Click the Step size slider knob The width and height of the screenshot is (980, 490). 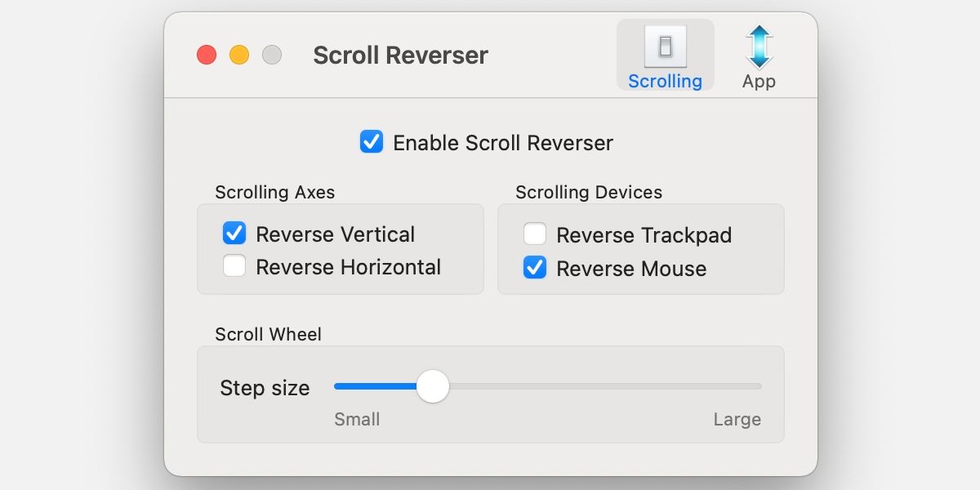433,386
